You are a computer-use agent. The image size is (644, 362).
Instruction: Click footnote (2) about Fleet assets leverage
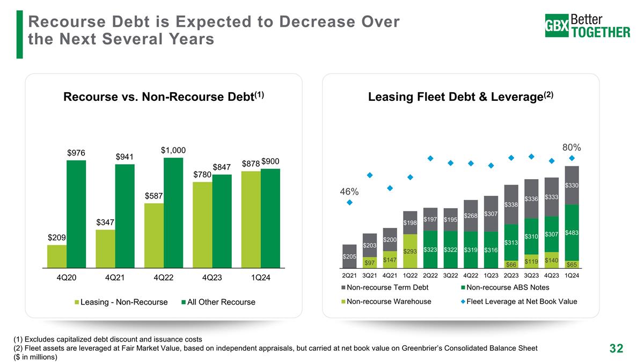coord(274,348)
